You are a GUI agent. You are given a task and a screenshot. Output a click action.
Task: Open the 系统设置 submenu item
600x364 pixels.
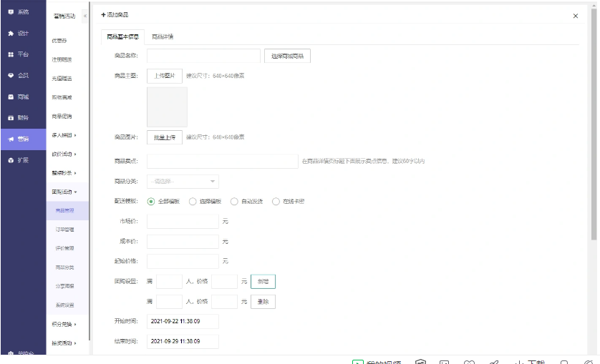(x=64, y=305)
